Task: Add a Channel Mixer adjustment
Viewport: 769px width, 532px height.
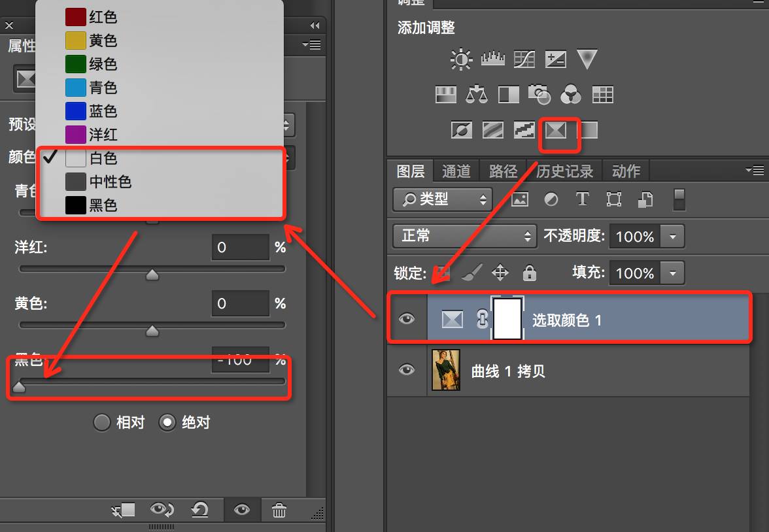Action: click(x=571, y=94)
